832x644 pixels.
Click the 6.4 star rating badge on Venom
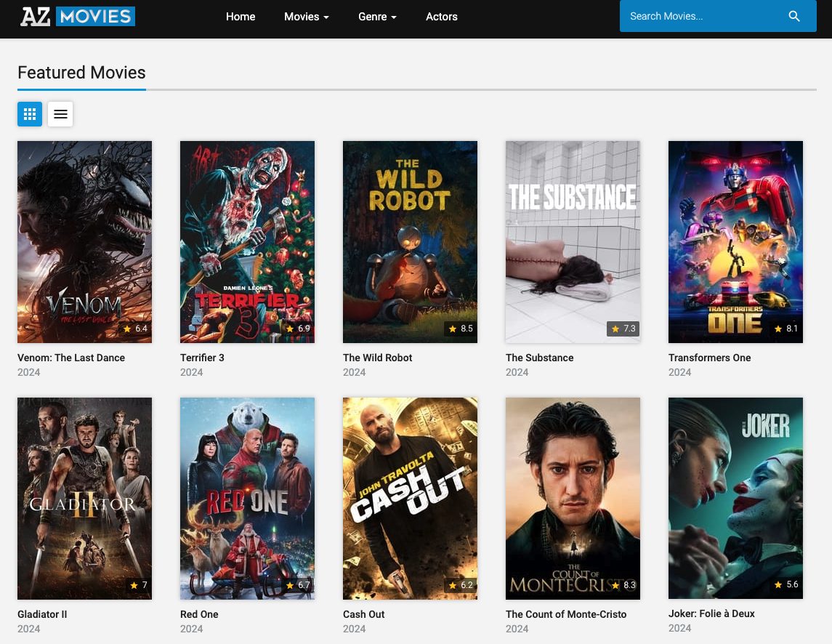click(135, 329)
